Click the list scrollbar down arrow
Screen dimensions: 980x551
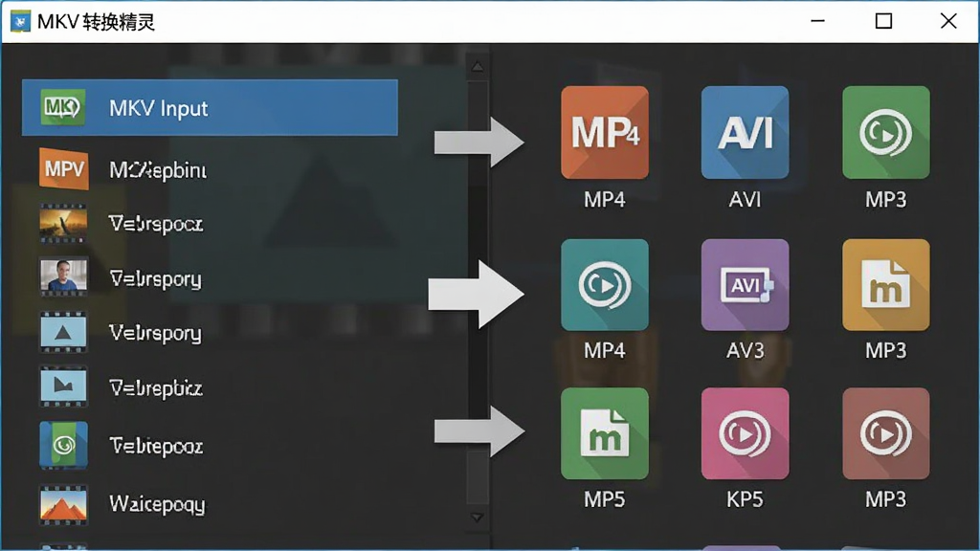(477, 518)
